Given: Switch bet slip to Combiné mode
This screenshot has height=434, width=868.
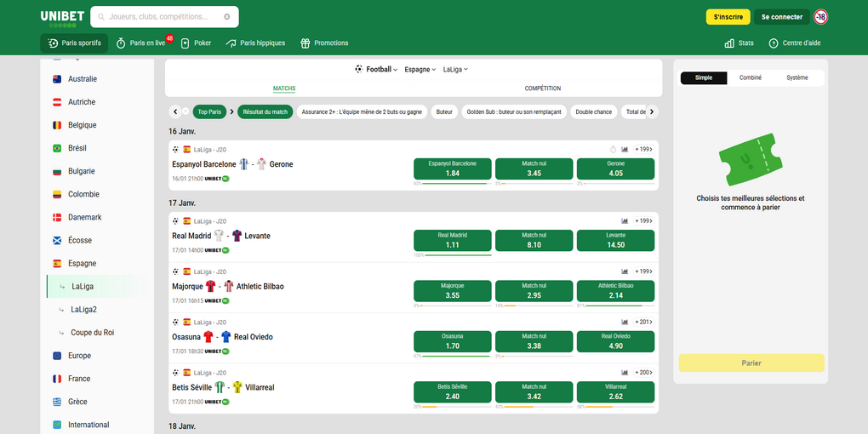Looking at the screenshot, I should (x=751, y=77).
